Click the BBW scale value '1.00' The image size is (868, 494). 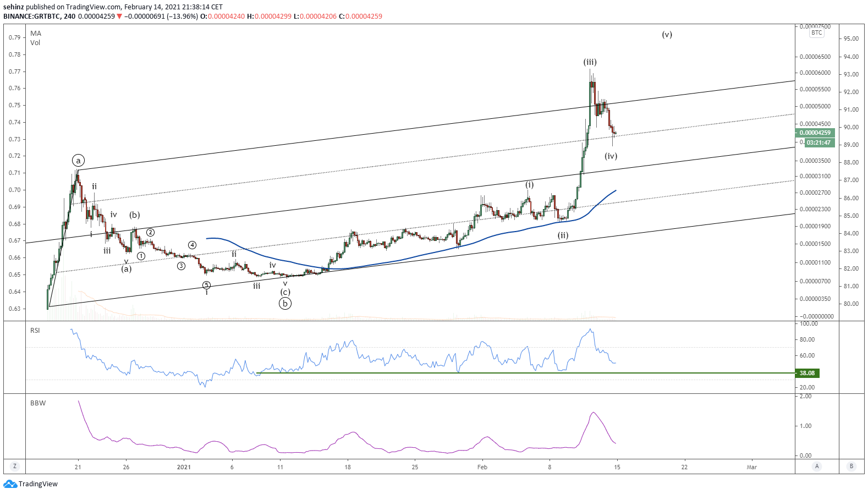click(x=805, y=426)
